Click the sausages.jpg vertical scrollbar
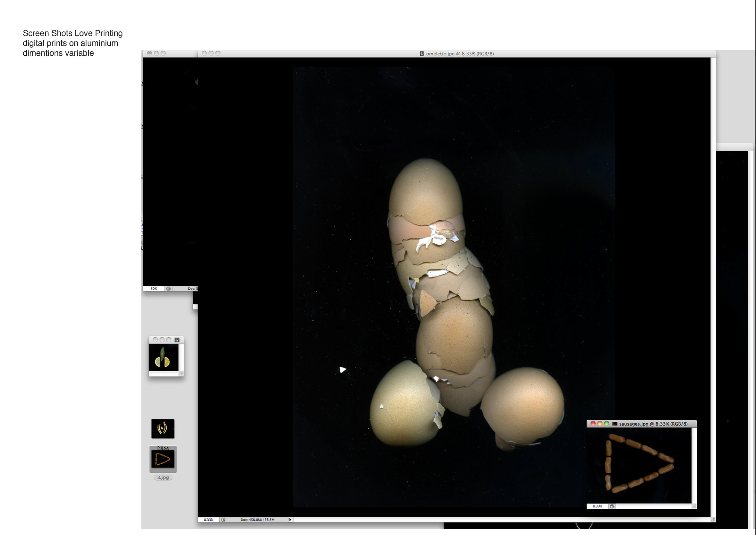The image size is (756, 535). pyautogui.click(x=694, y=465)
